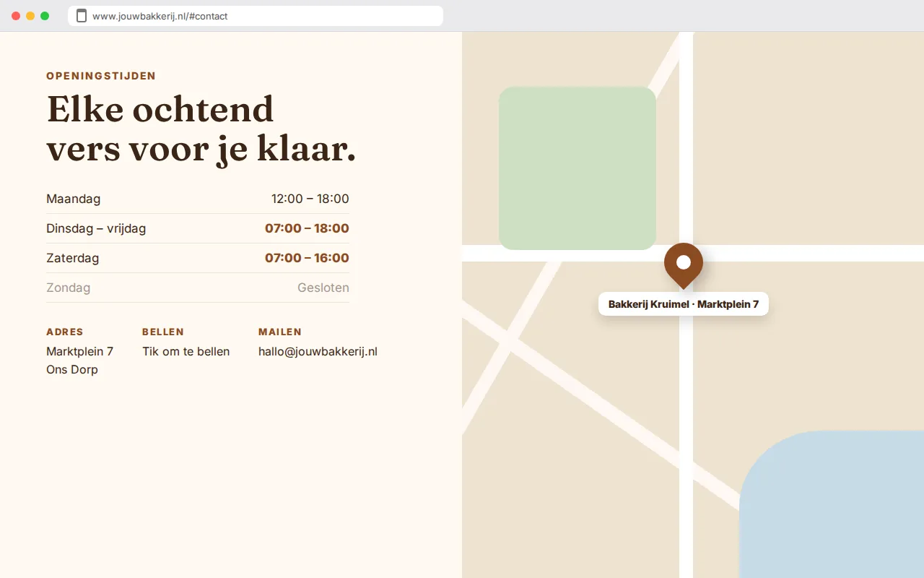This screenshot has width=924, height=578.
Task: Click the 07:00 – 18:00 opening hours
Action: (307, 228)
